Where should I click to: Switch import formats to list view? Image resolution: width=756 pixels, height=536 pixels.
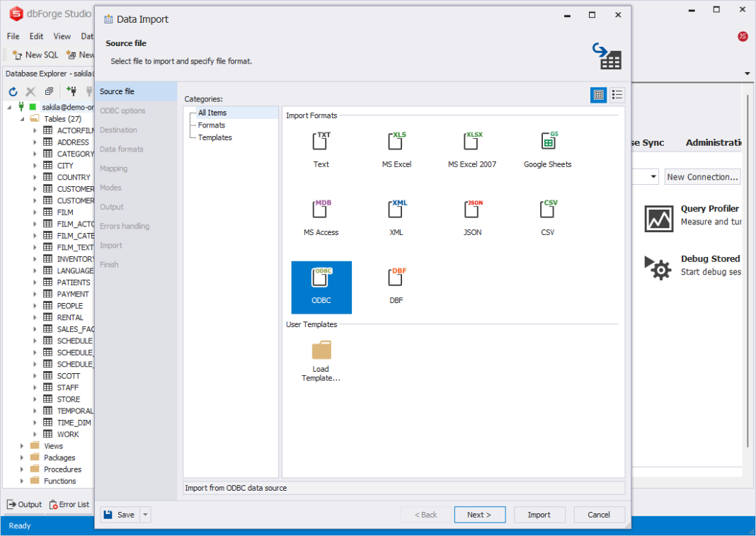[x=616, y=94]
